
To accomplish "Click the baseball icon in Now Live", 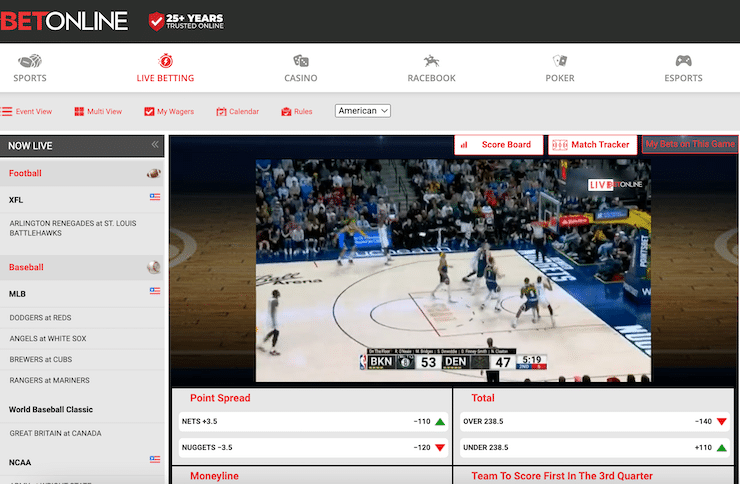I will coord(153,267).
